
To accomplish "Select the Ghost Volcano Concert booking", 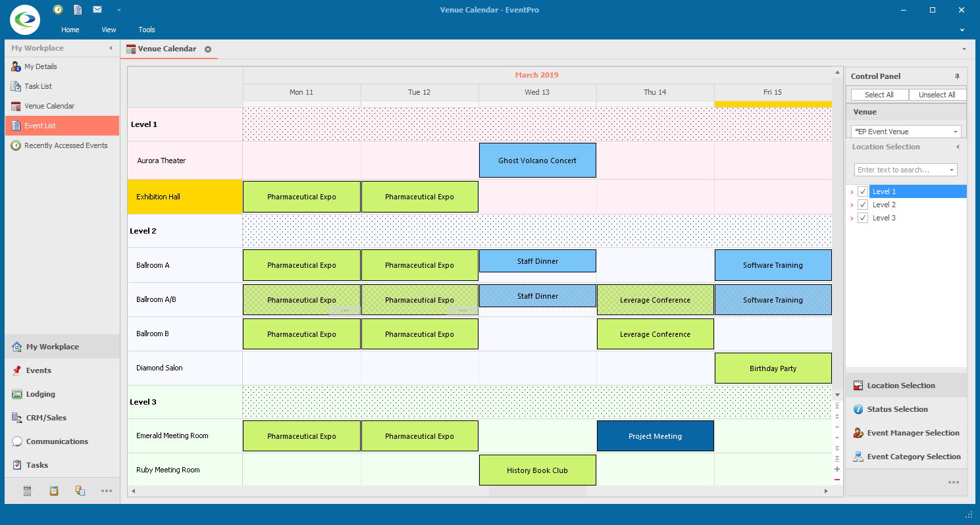I will [538, 161].
